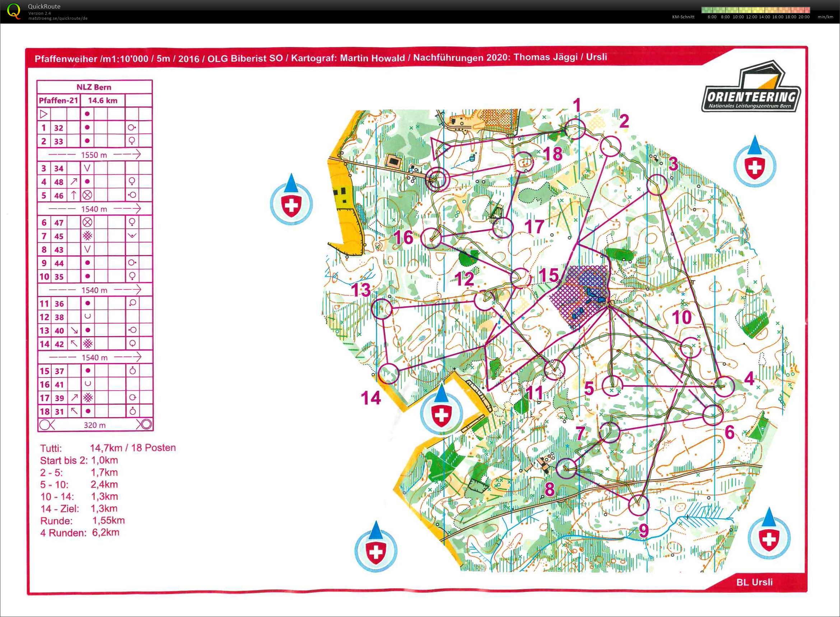Screen dimensions: 840x617
Task: Click the crossed-circle symbol in table row 6
Action: 87,222
